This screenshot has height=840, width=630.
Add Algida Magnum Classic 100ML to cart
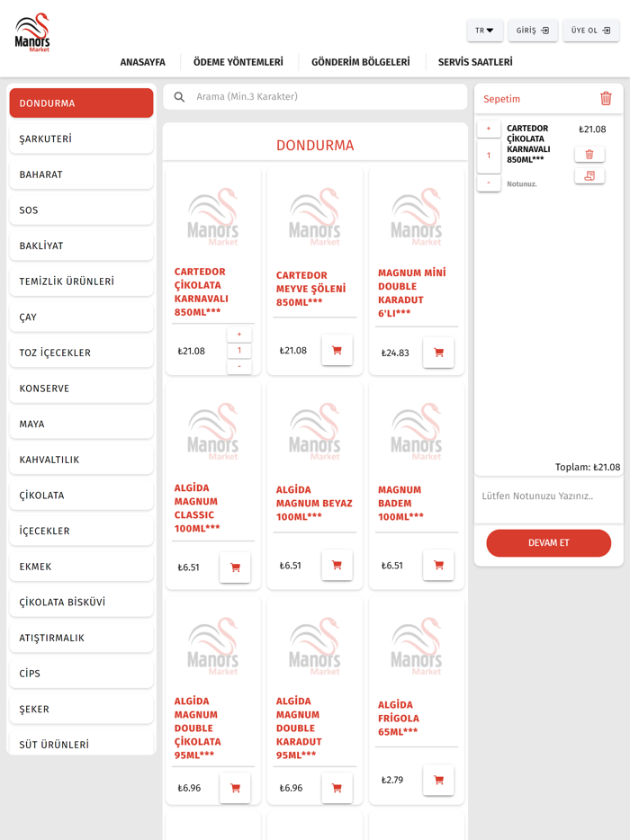(235, 567)
